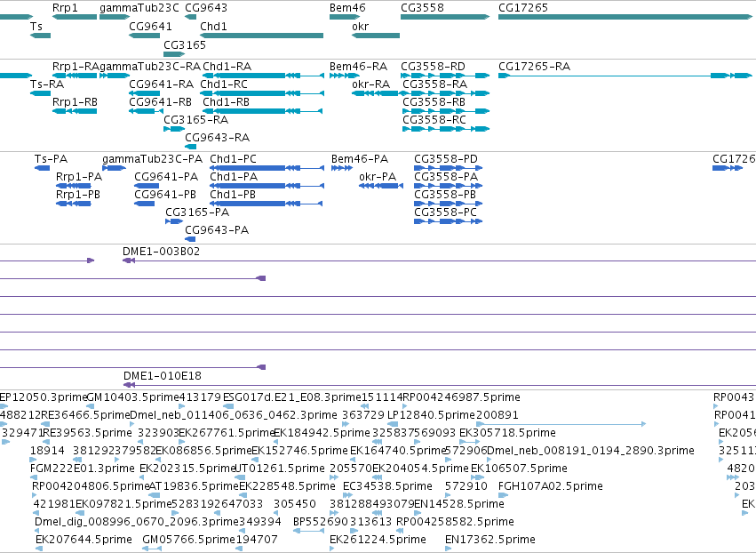Click transcript Chd1-RC label
This screenshot has width=756, height=553.
pyautogui.click(x=224, y=84)
